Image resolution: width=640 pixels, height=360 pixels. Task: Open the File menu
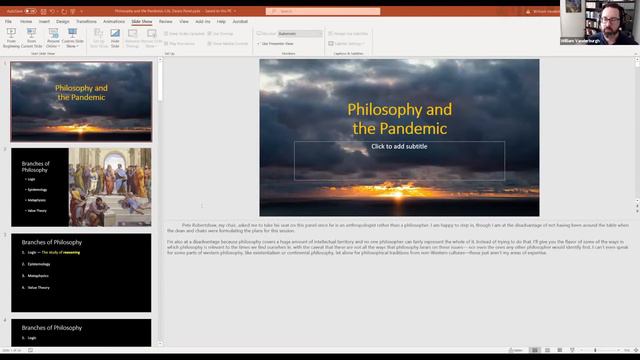[8, 22]
